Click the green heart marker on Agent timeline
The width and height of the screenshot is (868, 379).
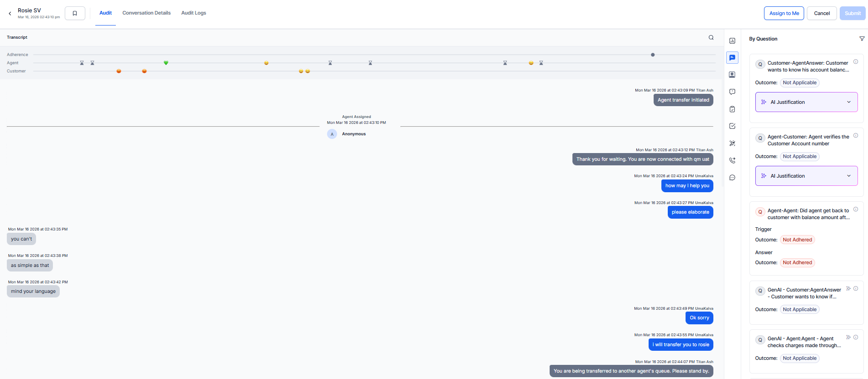point(166,63)
